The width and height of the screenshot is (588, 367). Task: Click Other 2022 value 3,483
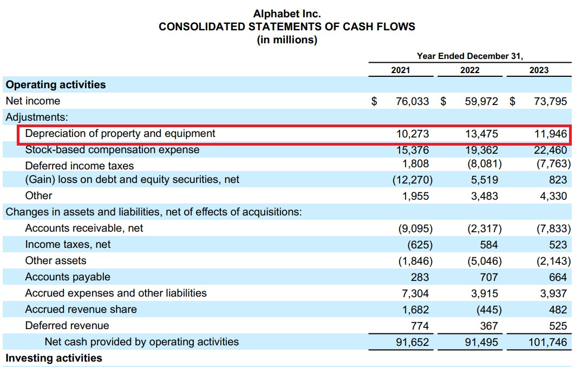pyautogui.click(x=485, y=196)
